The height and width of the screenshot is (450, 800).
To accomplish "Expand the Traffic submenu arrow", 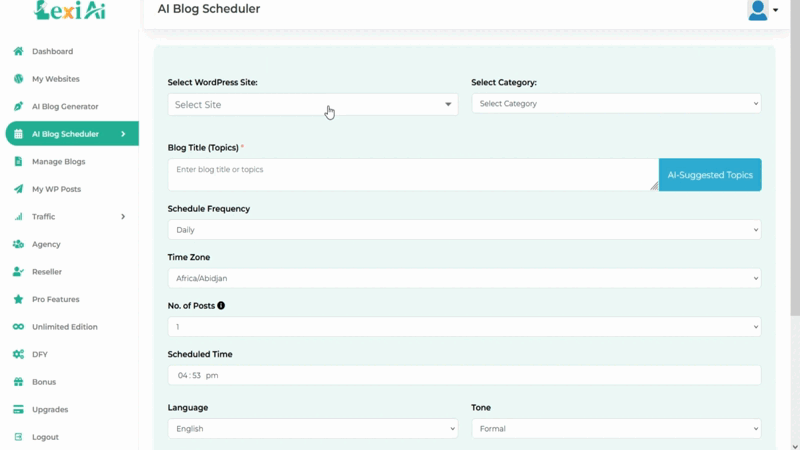I will tap(123, 217).
